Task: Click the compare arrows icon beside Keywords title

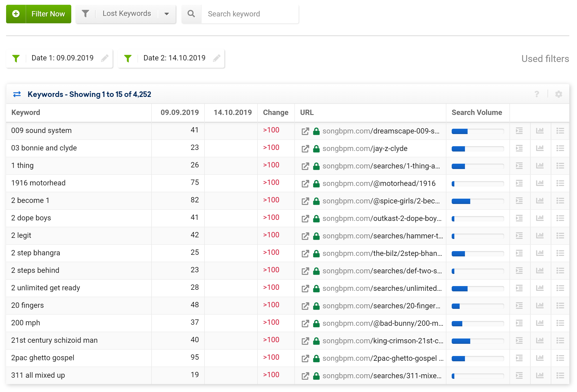Action: tap(17, 94)
